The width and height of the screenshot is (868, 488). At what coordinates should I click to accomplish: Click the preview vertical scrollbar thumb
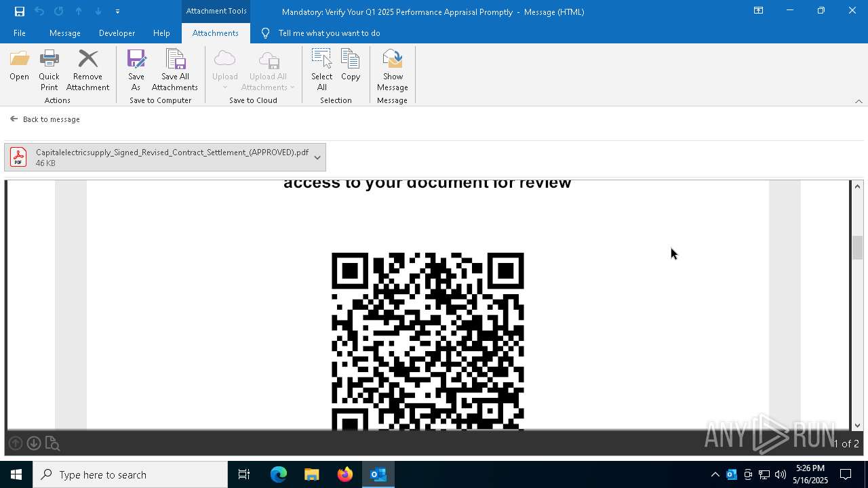click(x=857, y=247)
